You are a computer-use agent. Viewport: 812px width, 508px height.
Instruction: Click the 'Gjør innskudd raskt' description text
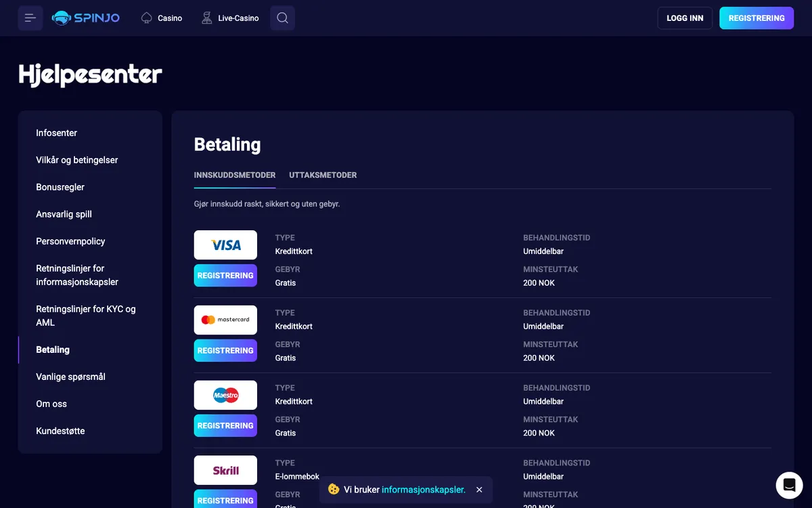click(x=267, y=204)
